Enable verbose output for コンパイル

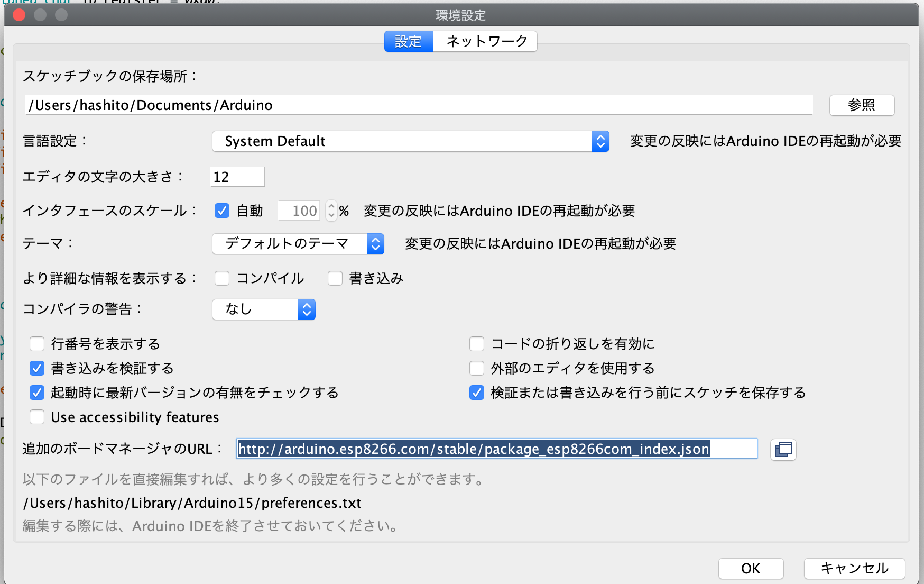(222, 278)
